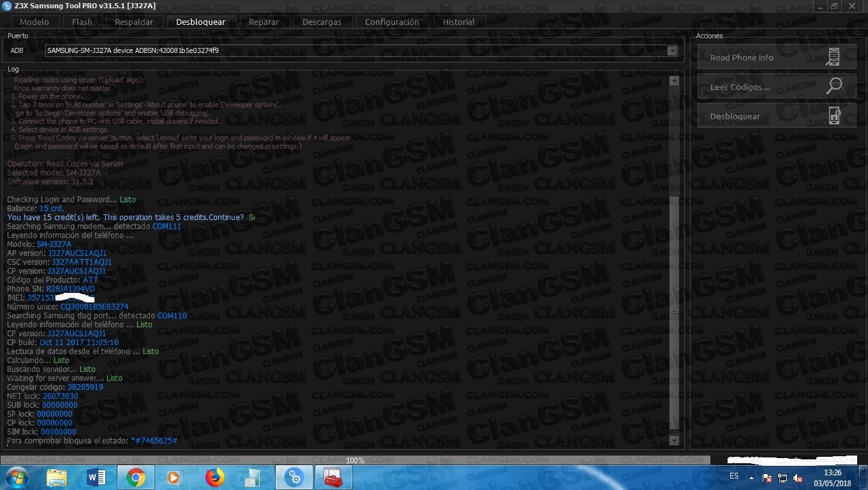Click NET lock code 26073030

pyautogui.click(x=61, y=396)
